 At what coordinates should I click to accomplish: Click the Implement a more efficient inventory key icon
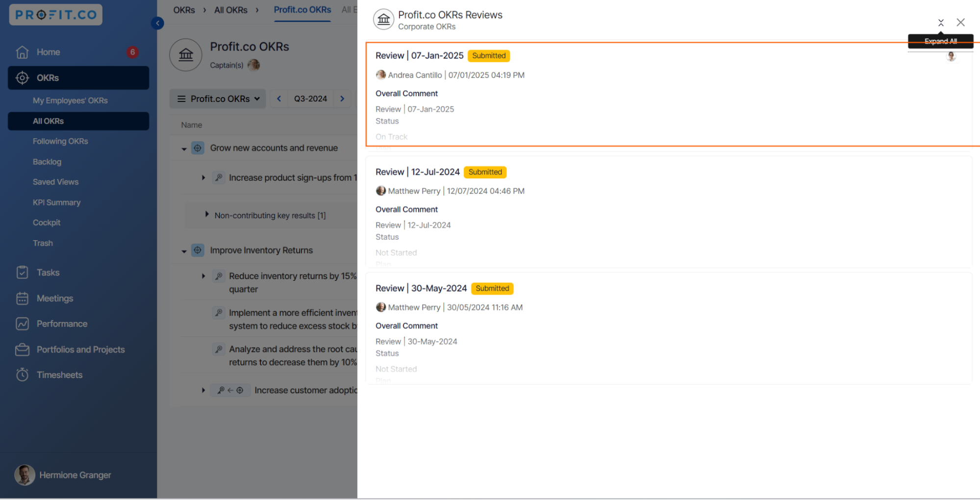point(219,313)
